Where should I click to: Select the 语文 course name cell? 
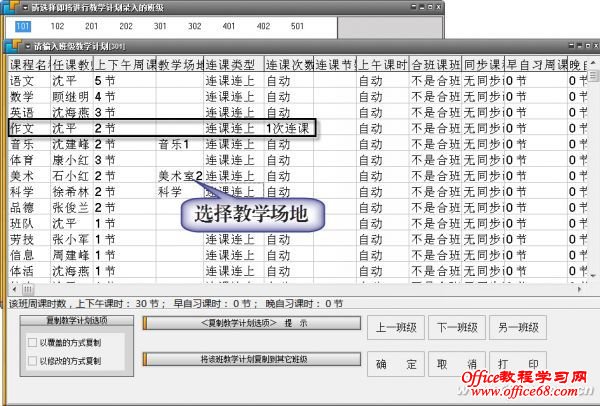pyautogui.click(x=29, y=81)
